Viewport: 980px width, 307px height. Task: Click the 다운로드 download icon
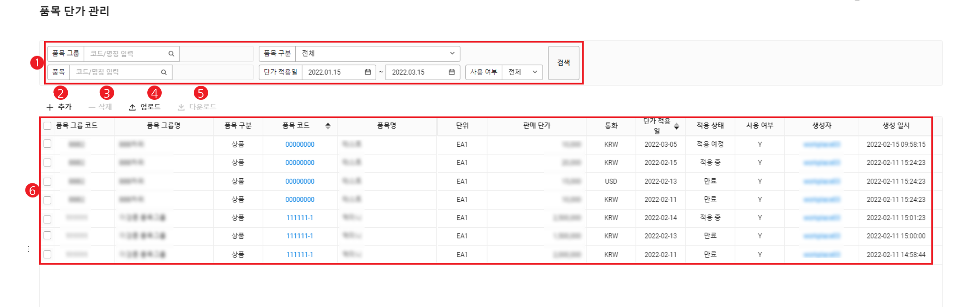pyautogui.click(x=181, y=107)
